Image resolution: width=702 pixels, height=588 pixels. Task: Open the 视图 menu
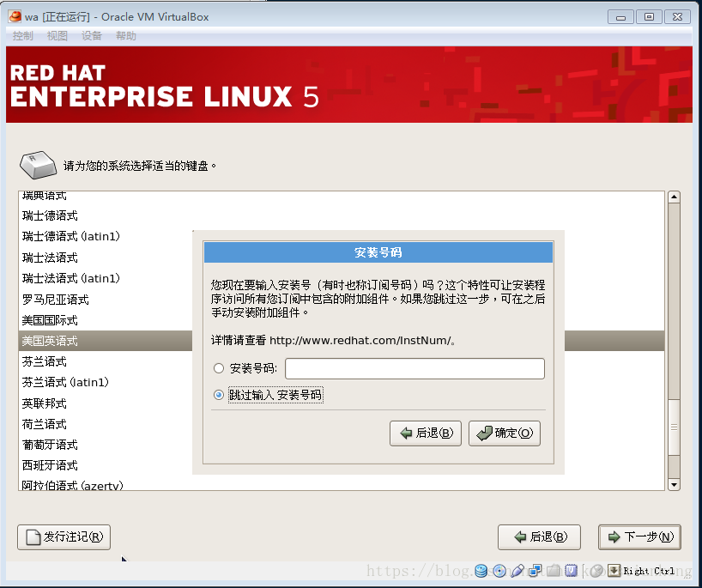point(57,36)
